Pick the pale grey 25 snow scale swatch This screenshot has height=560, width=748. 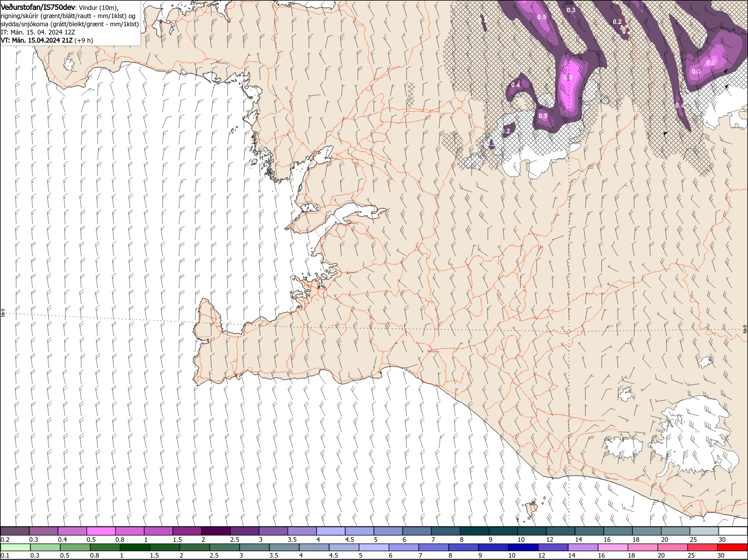705,531
